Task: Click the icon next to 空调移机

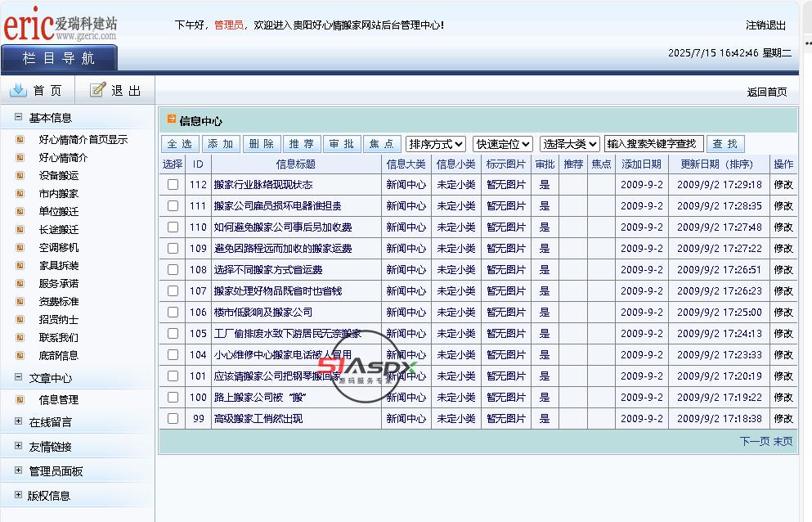Action: [x=20, y=247]
